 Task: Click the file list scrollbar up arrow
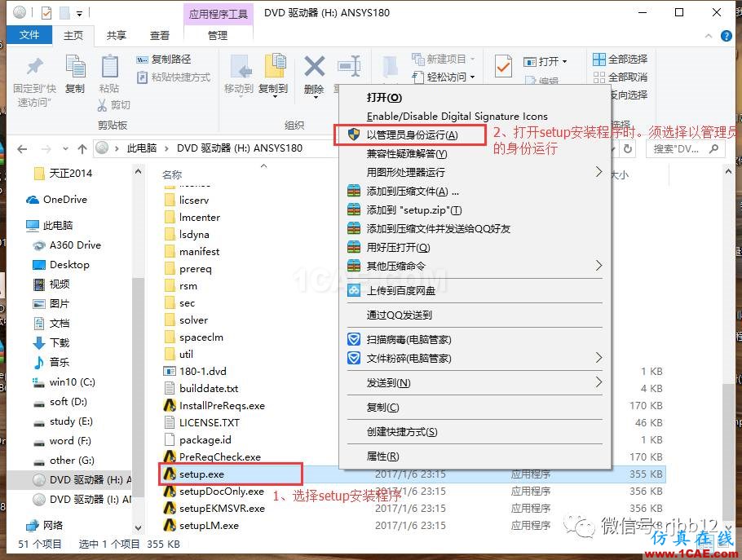tap(728, 172)
